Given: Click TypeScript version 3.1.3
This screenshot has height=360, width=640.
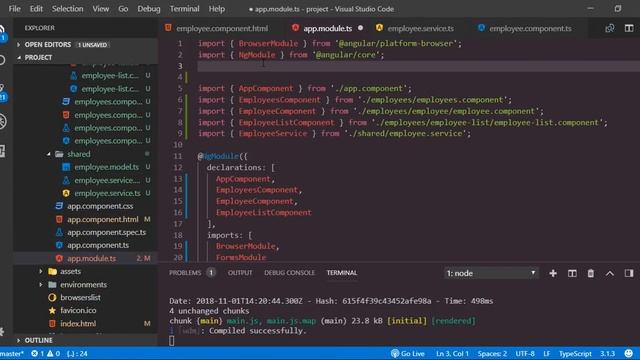Looking at the screenshot, I should (x=607, y=353).
